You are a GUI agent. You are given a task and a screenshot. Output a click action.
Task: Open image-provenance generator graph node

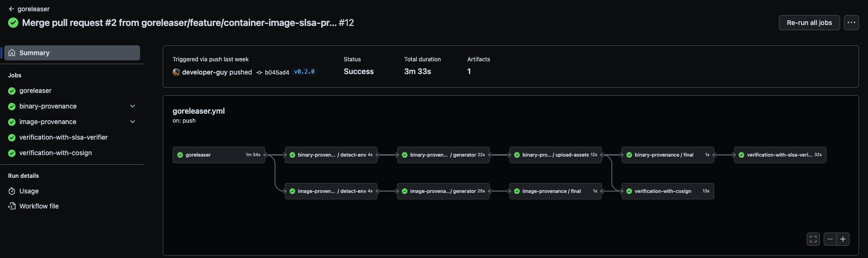point(443,191)
